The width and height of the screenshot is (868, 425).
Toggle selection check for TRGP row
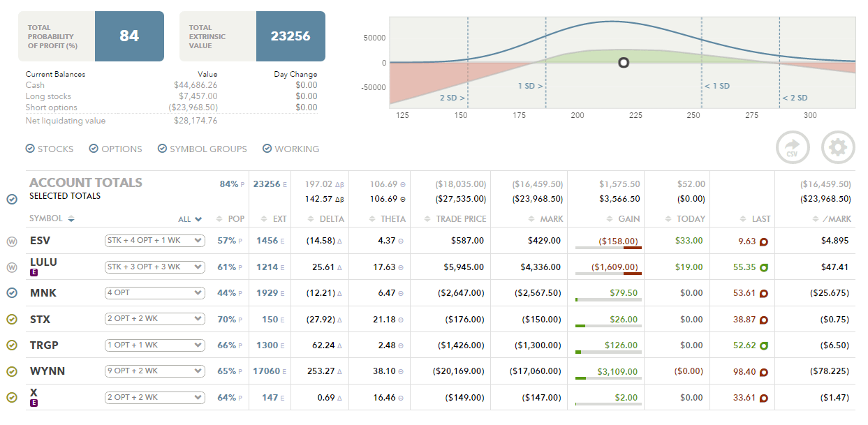click(x=12, y=345)
